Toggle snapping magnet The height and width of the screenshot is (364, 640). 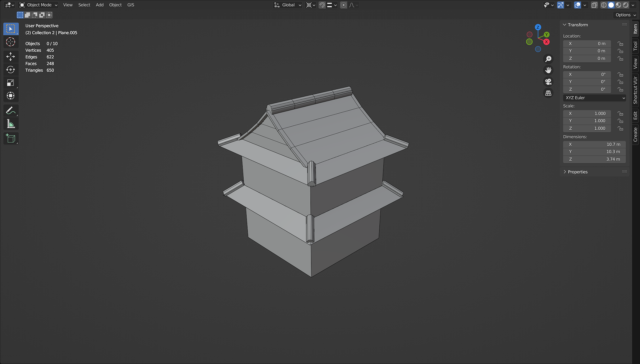click(x=322, y=5)
